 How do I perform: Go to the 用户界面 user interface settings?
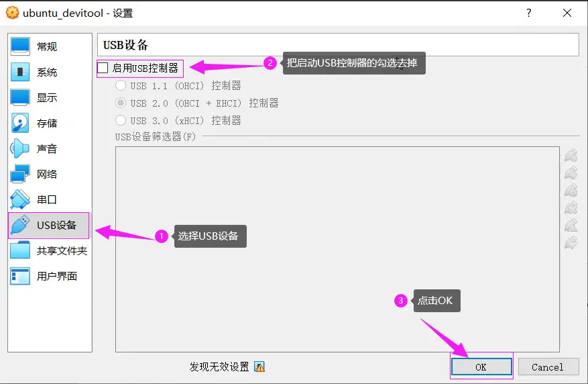[56, 276]
